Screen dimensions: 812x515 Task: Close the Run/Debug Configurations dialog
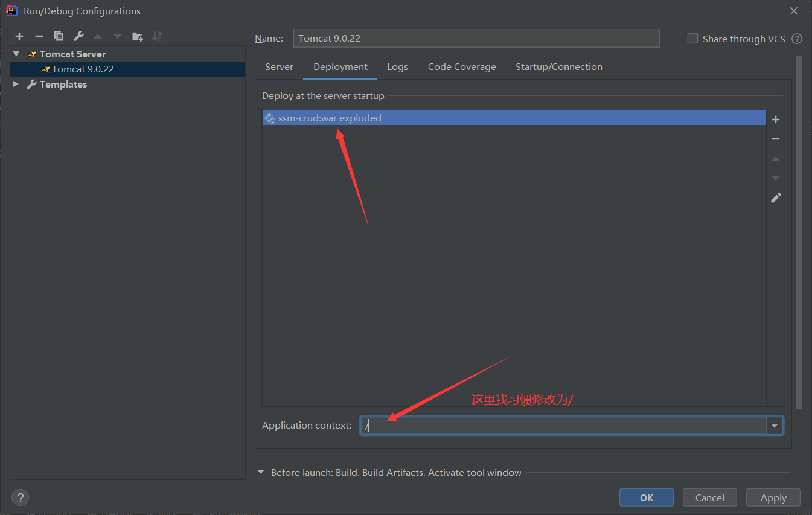click(794, 11)
